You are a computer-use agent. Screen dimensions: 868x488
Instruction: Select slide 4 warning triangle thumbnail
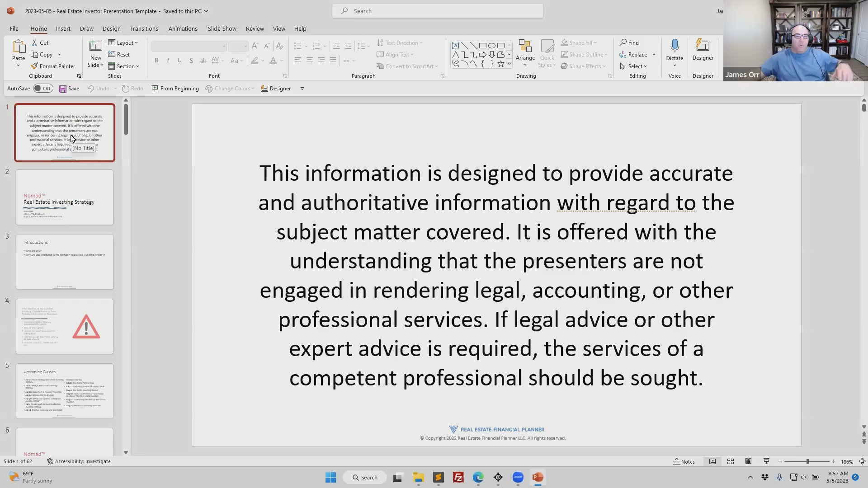click(x=65, y=326)
